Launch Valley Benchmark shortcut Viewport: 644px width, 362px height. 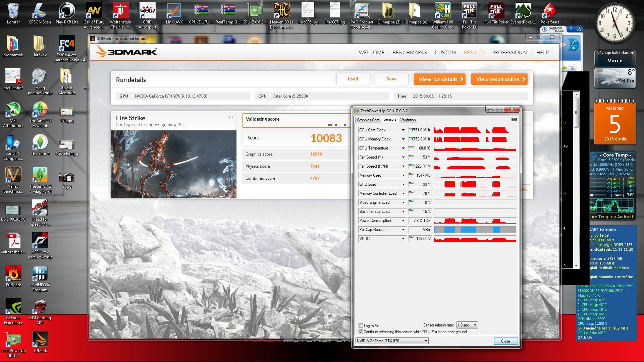13,180
